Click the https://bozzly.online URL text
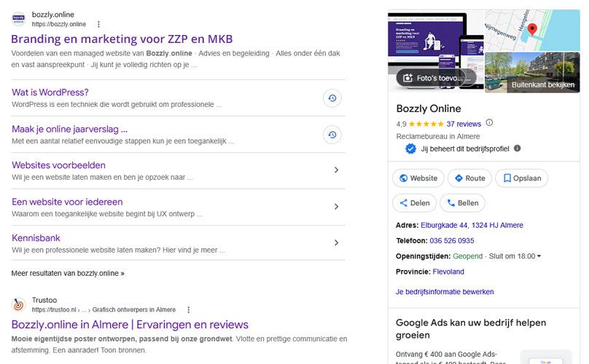Image resolution: width=589 pixels, height=364 pixels. 59,25
